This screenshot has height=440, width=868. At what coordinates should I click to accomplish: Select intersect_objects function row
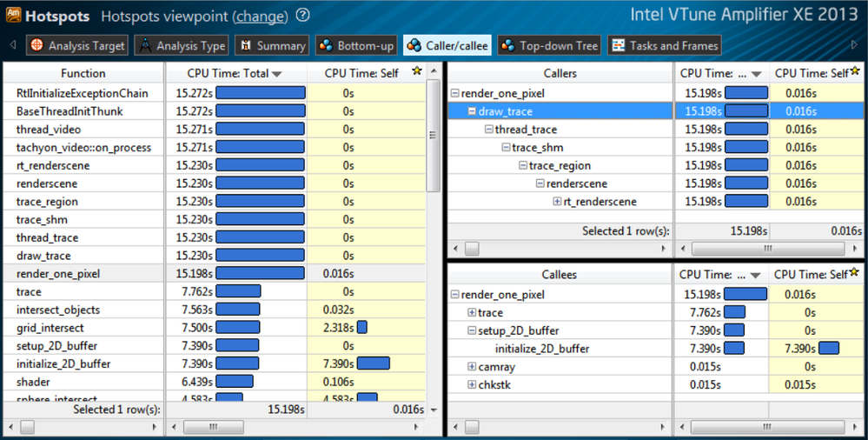[x=58, y=310]
